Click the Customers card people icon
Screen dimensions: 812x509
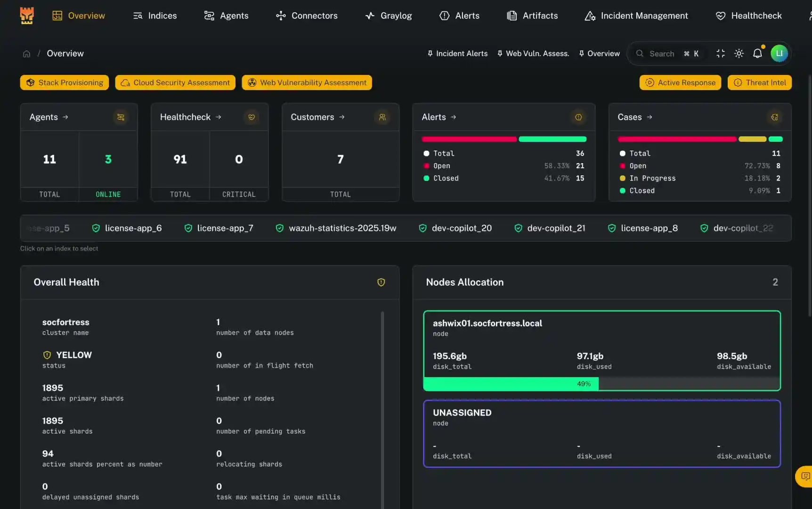click(x=382, y=117)
